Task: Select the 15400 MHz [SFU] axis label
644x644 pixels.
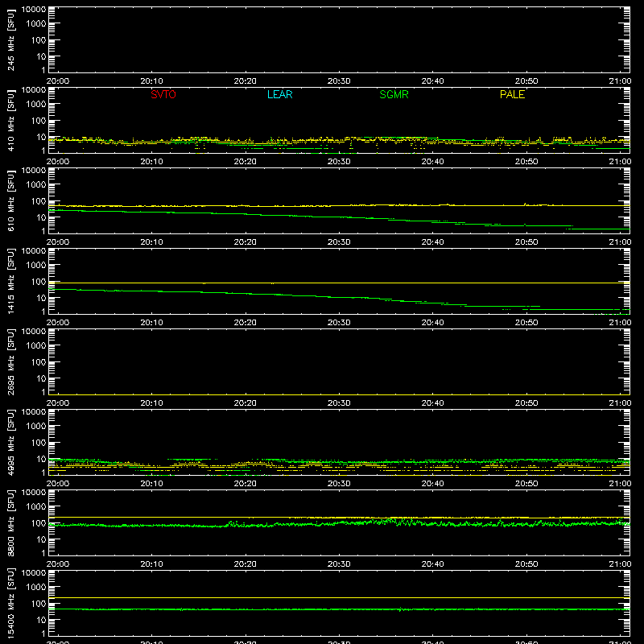Action: [x=10, y=603]
